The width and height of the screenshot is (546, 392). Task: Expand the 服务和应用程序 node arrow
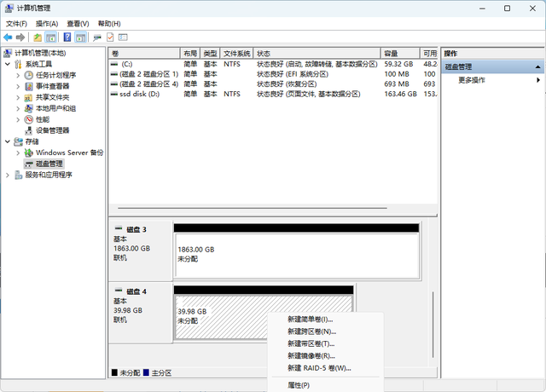tap(8, 175)
